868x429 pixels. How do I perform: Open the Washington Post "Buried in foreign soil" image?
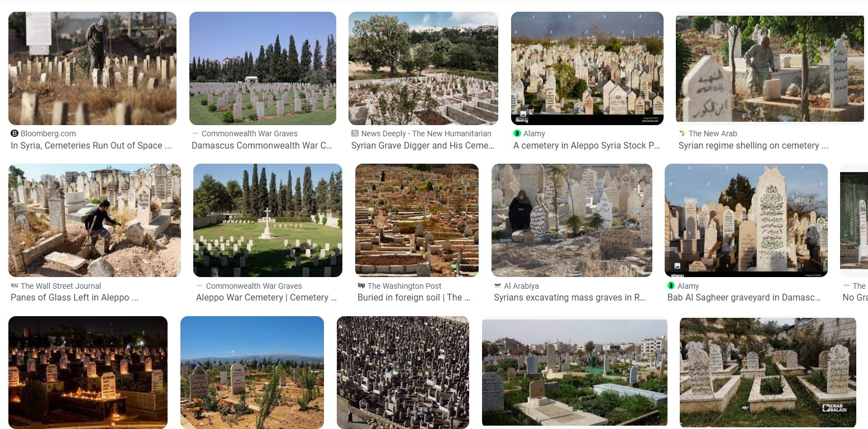pyautogui.click(x=417, y=220)
